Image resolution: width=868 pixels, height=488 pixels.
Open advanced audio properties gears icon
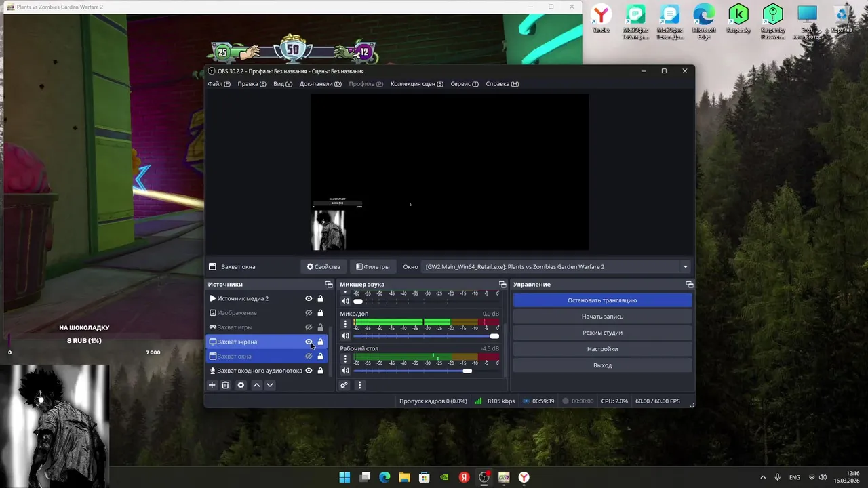[x=344, y=385]
